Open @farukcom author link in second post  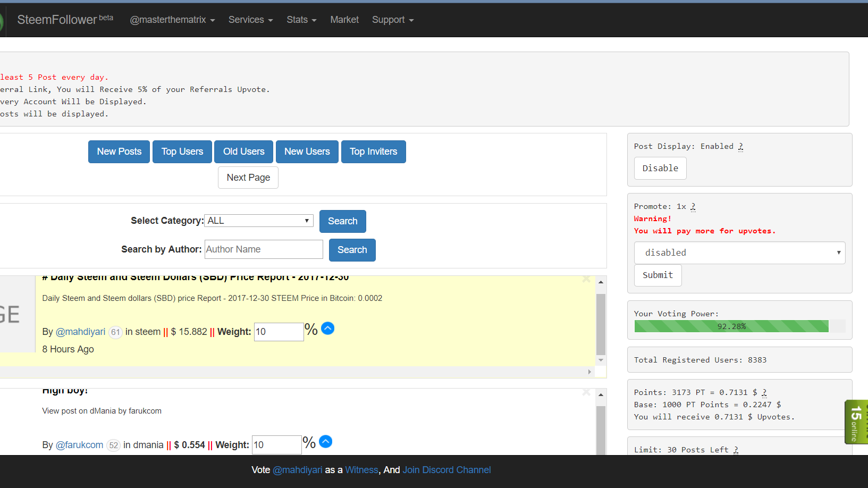[80, 445]
